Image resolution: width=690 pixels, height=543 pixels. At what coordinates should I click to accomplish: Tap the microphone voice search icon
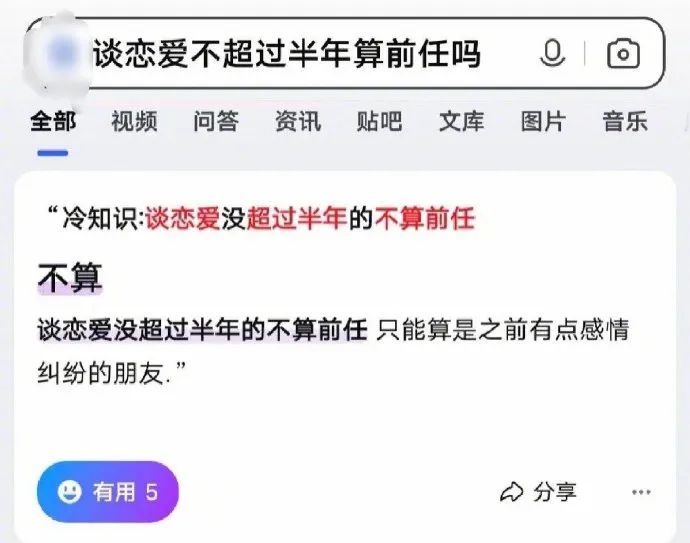pos(552,53)
